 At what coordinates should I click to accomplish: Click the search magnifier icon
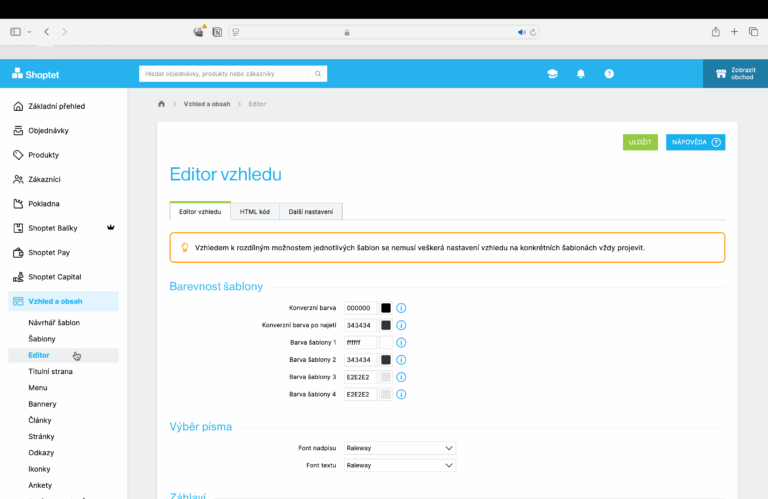(318, 73)
